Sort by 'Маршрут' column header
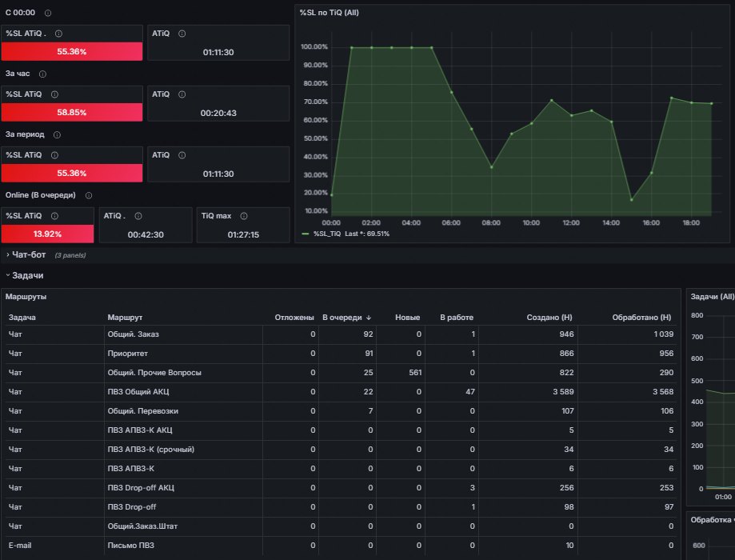The height and width of the screenshot is (560, 735). (x=125, y=318)
